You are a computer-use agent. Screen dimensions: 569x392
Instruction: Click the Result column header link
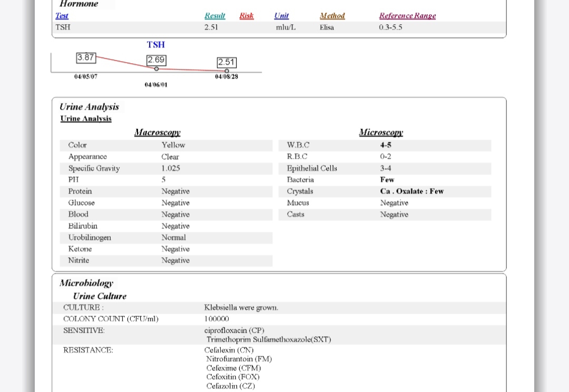click(x=214, y=16)
